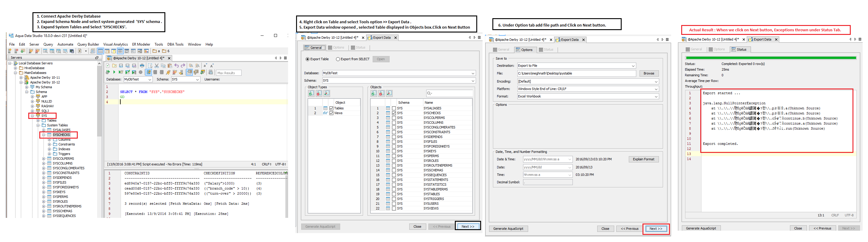The width and height of the screenshot is (868, 242).
Task: Click the check-all icon in the Objects box
Action: (374, 93)
